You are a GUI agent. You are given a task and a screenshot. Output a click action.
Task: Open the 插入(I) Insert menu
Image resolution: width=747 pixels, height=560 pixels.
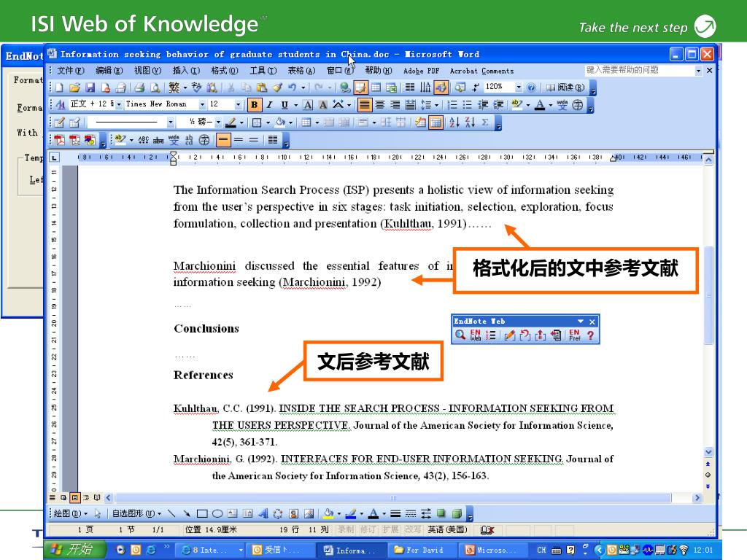click(x=186, y=71)
